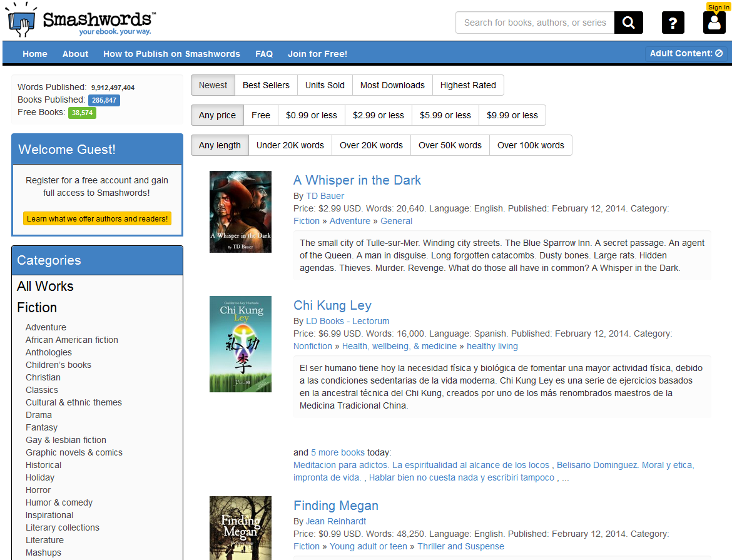
Task: Open Finding Megan cover thumbnail
Action: (240, 527)
